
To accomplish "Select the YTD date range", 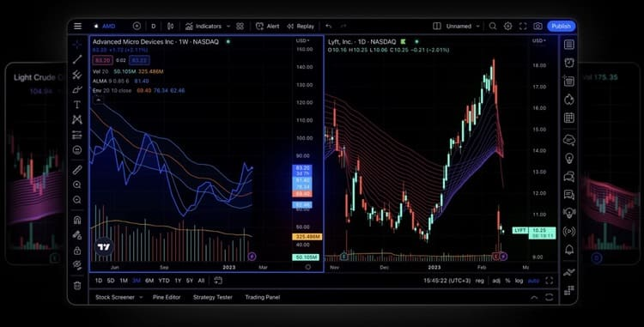I will click(x=164, y=281).
